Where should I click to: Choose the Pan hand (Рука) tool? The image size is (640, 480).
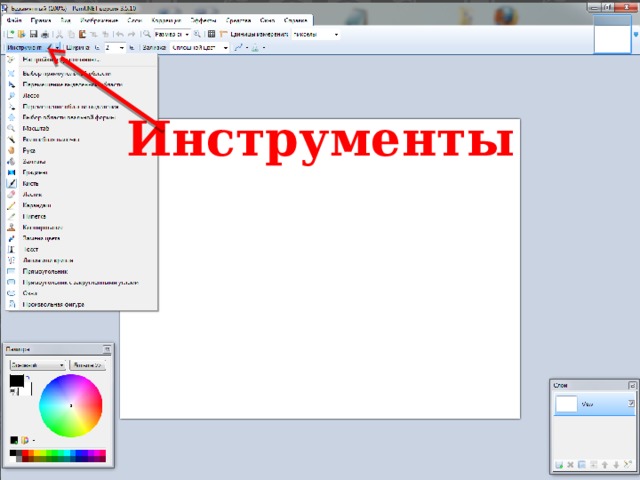pyautogui.click(x=82, y=151)
